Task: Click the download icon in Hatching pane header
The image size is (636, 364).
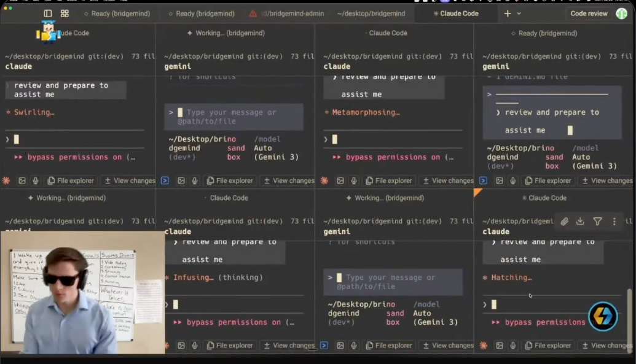Action: [x=580, y=222]
